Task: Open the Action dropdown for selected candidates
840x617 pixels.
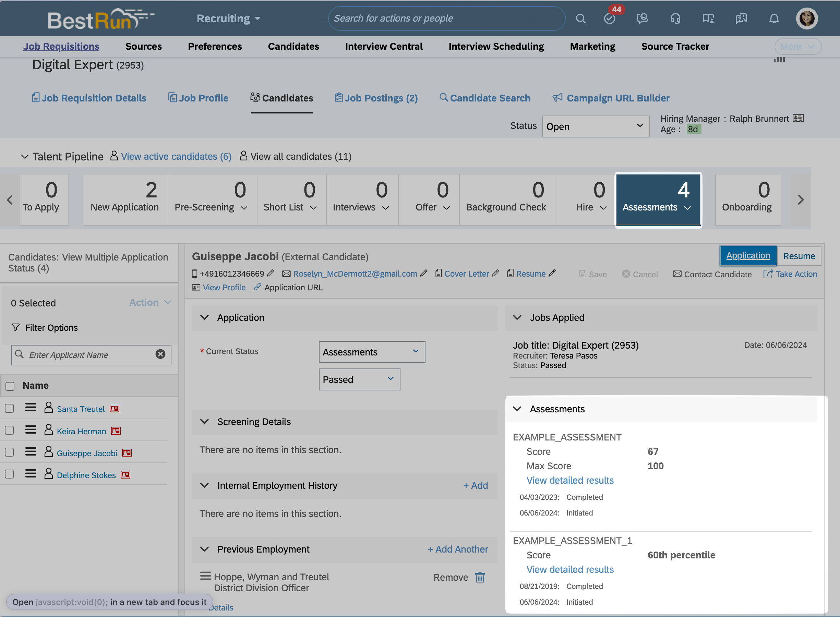Action: (150, 303)
